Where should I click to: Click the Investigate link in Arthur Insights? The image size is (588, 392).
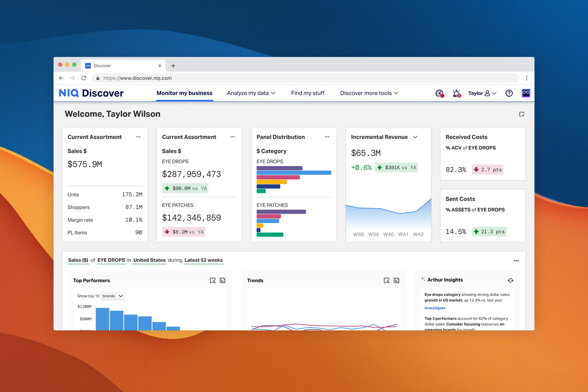tap(435, 308)
